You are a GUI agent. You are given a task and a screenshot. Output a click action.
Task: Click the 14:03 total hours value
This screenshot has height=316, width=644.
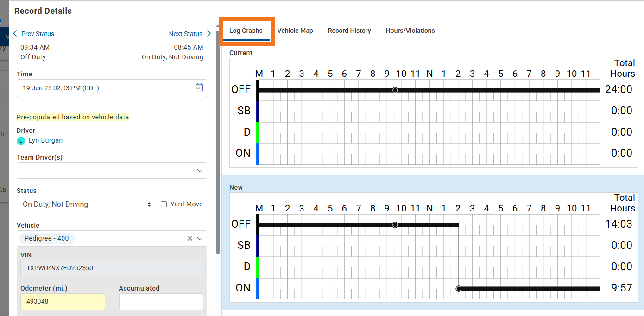pos(619,224)
